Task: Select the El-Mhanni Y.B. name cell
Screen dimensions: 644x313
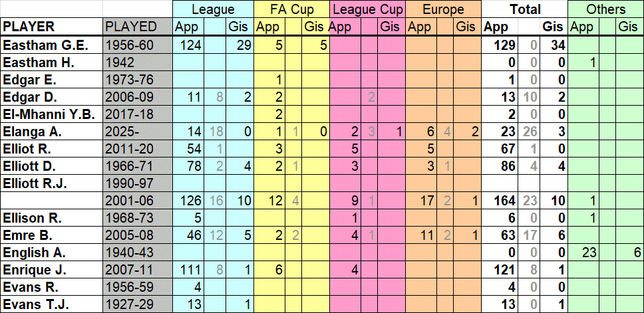Action: coord(51,114)
